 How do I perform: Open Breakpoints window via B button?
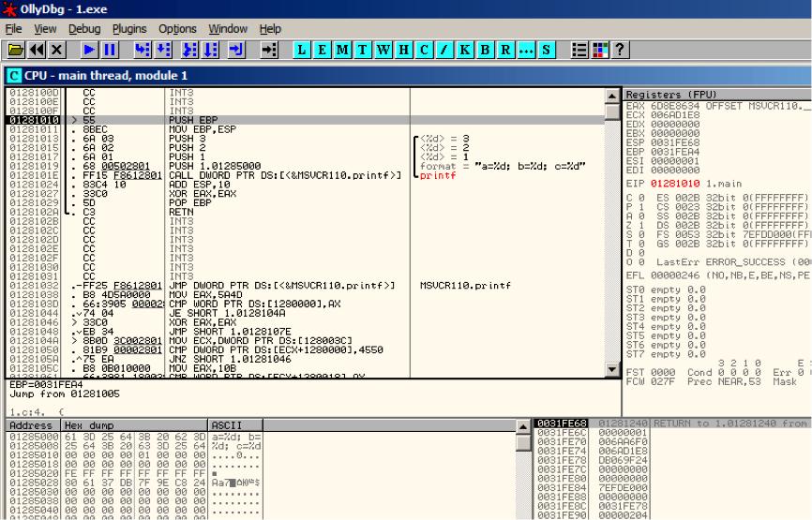click(x=486, y=51)
